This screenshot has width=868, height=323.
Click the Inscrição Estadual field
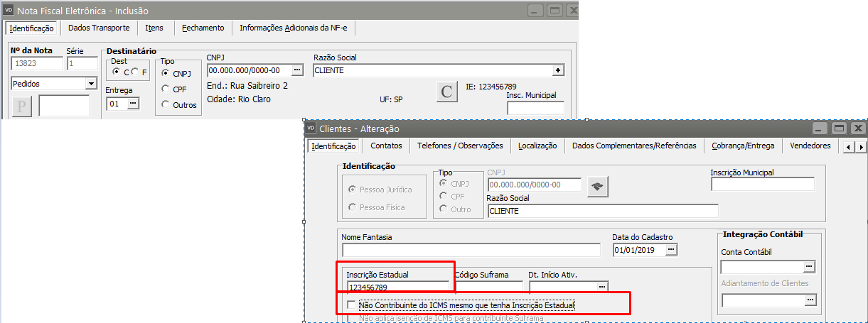click(397, 287)
